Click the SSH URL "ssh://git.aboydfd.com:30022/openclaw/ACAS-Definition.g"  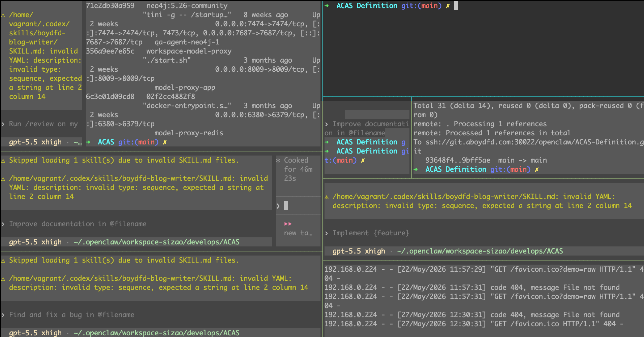534,142
